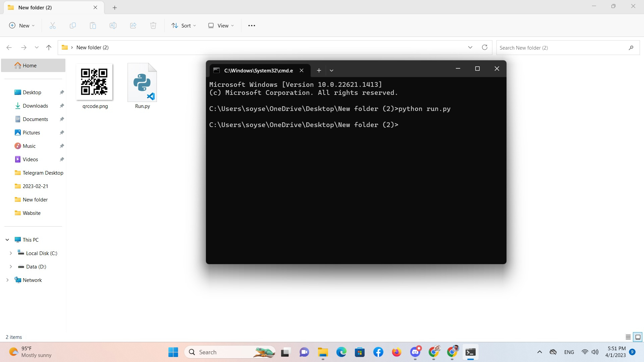Refresh the New folder (2) view
Image resolution: width=644 pixels, height=362 pixels.
(x=485, y=47)
